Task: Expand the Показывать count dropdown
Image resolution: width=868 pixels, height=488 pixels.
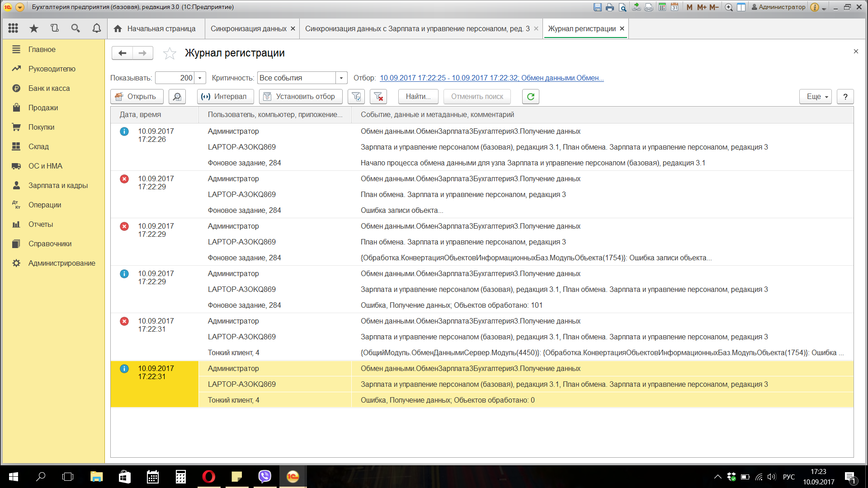Action: point(200,78)
